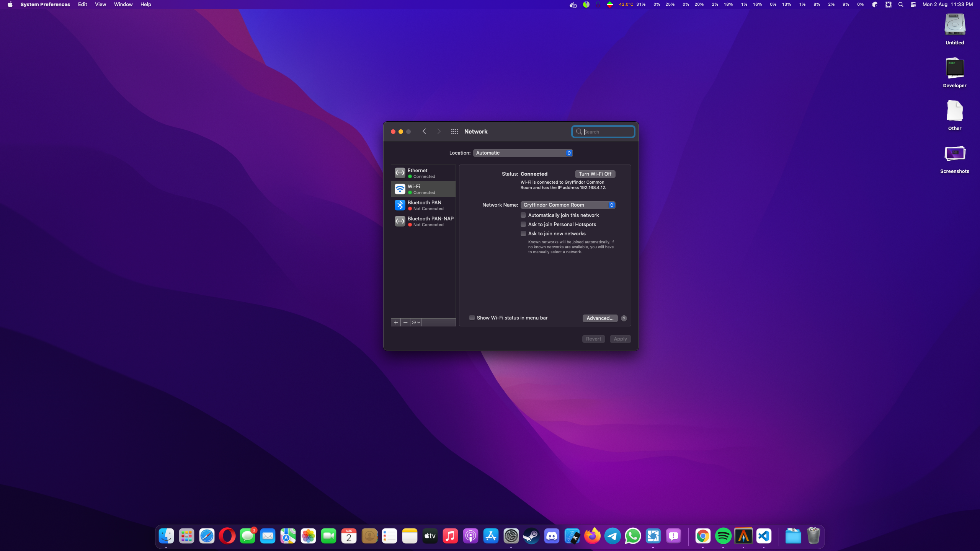Click the plus button to add service

tap(396, 323)
